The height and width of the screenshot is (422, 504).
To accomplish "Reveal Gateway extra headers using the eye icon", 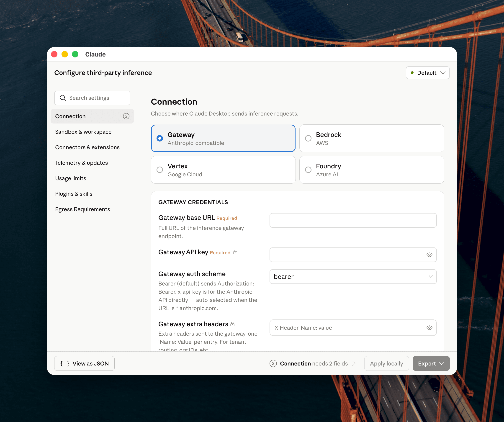I will pos(429,328).
